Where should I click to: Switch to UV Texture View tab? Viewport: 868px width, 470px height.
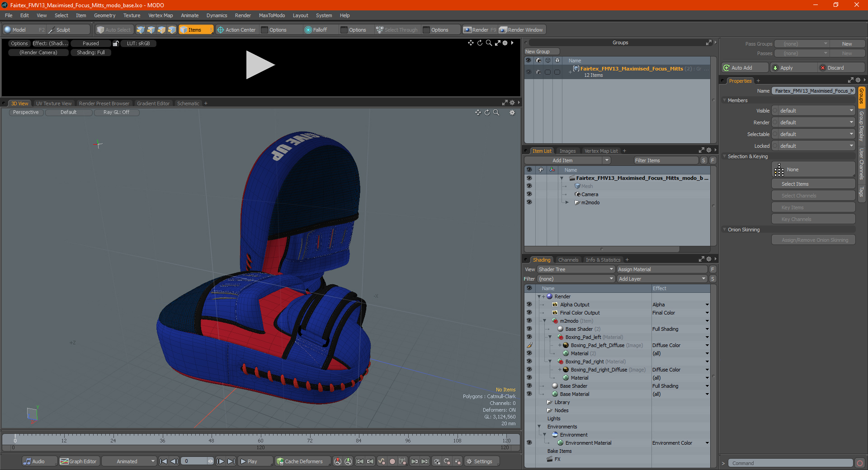tap(54, 103)
